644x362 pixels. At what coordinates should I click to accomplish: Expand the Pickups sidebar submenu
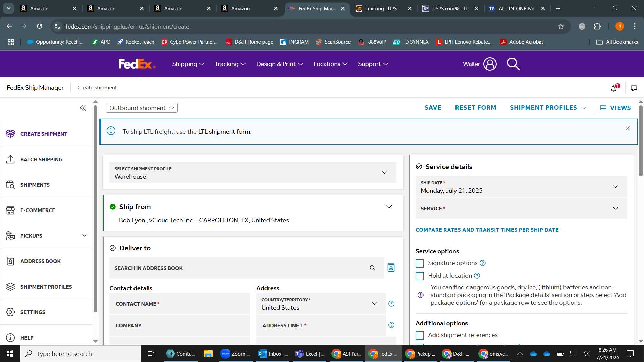(84, 236)
